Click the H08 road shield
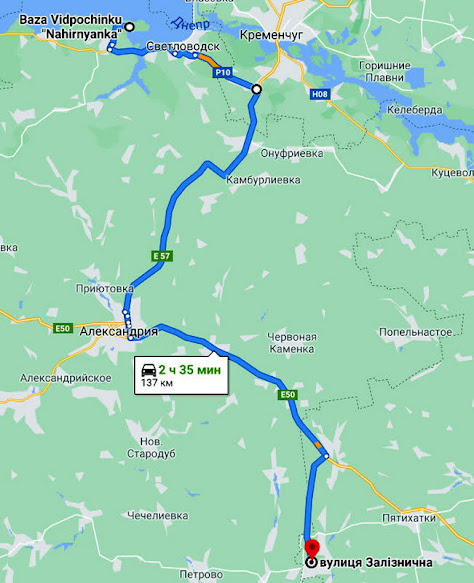The image size is (474, 583). (320, 94)
